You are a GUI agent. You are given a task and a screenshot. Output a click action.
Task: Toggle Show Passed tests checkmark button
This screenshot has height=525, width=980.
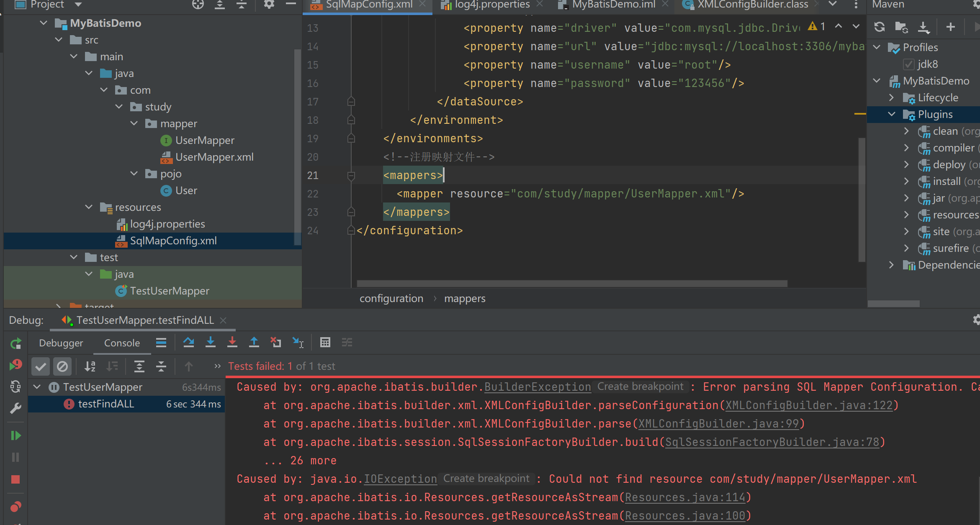(x=41, y=367)
